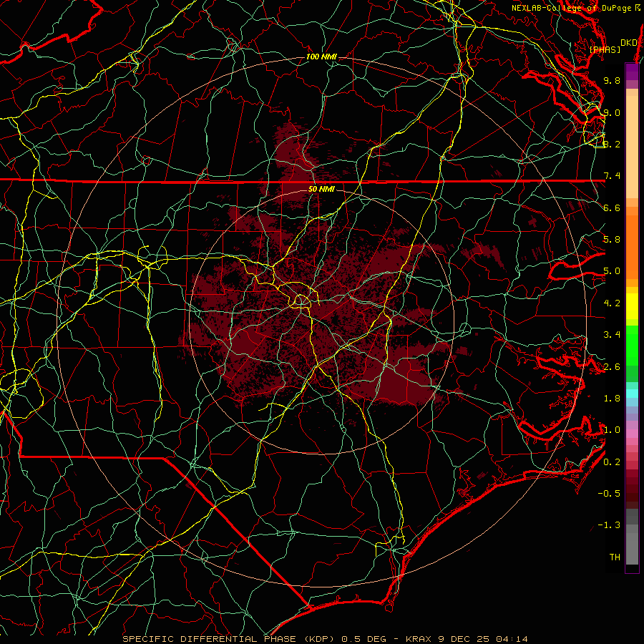
Task: Click the 6.6 value on the color scale
Action: (612, 208)
